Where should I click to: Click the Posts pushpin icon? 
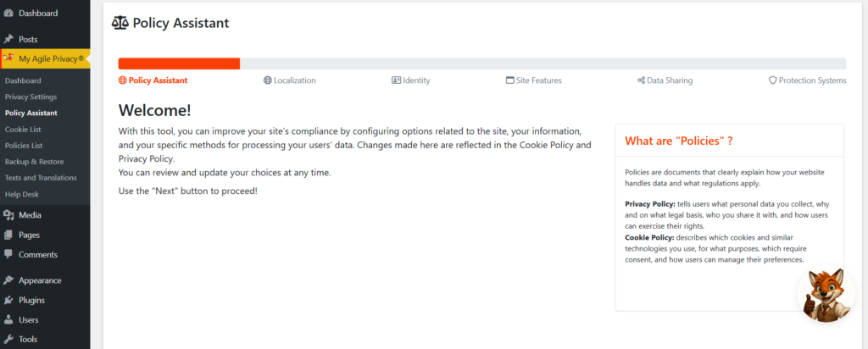(8, 40)
